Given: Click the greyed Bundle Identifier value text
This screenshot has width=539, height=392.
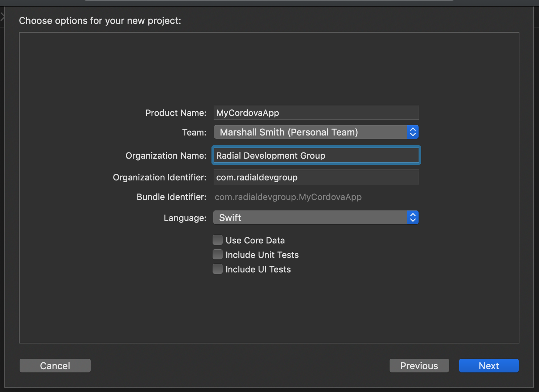Looking at the screenshot, I should click(x=288, y=197).
